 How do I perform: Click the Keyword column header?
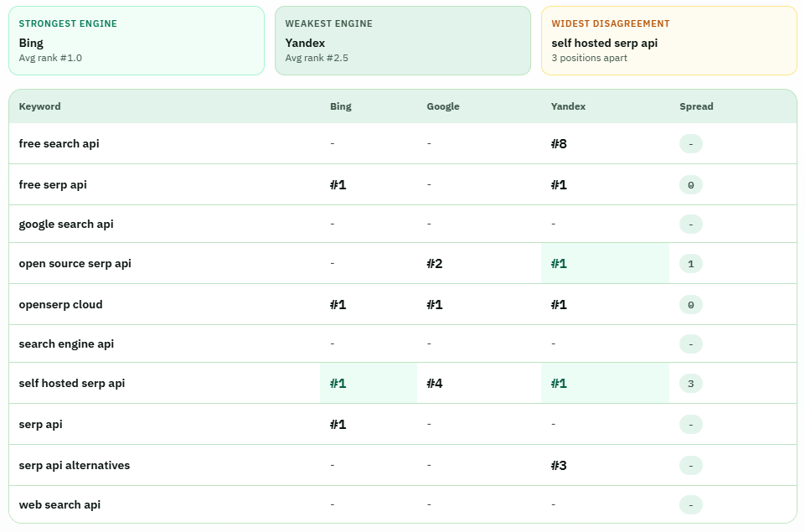[39, 106]
